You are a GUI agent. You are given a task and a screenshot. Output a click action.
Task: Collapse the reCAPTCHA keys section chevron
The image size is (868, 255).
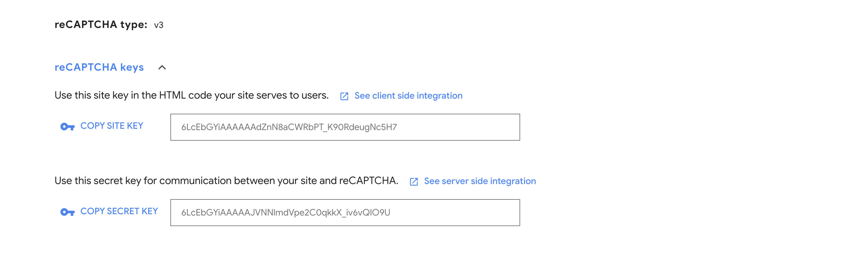click(x=162, y=68)
